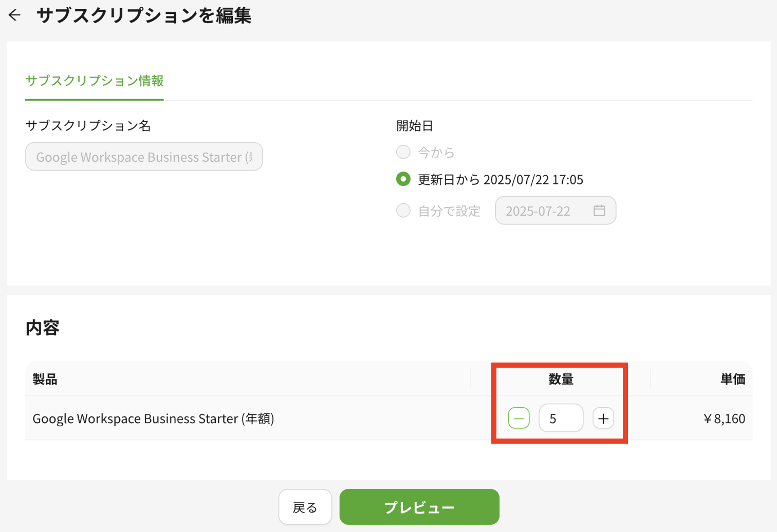Click the 数量 column header
Viewport: 777px width, 532px height.
point(561,379)
